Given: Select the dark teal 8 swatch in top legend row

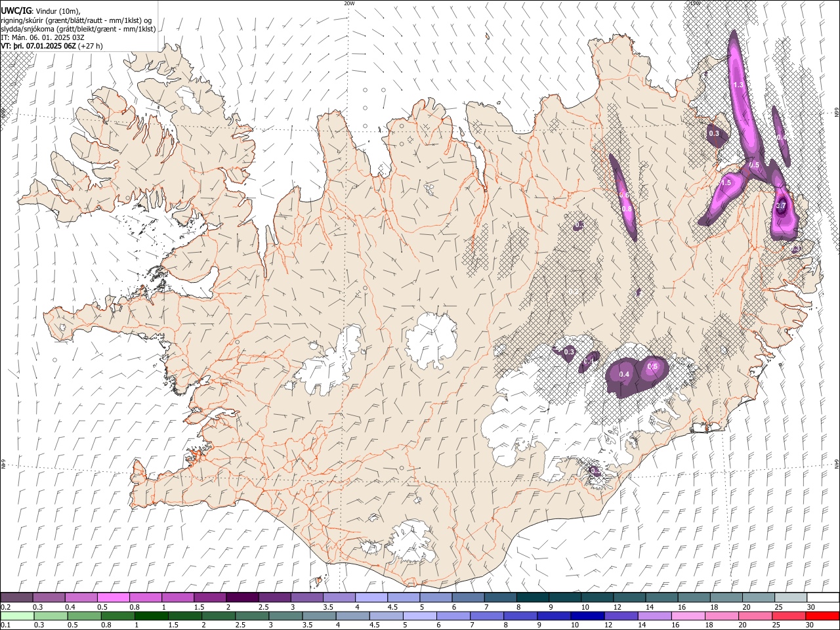Looking at the screenshot, I should pyautogui.click(x=532, y=597).
